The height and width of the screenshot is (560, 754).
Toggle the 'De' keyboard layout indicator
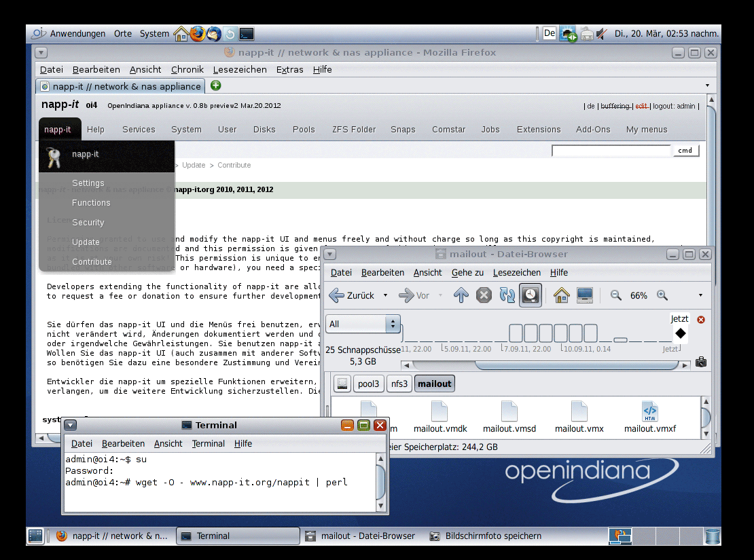pos(550,33)
